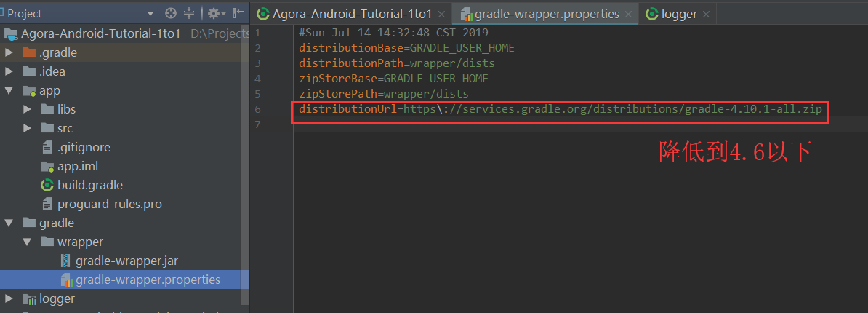
Task: Select gradle-wrapper.properties in the tree
Action: (148, 280)
